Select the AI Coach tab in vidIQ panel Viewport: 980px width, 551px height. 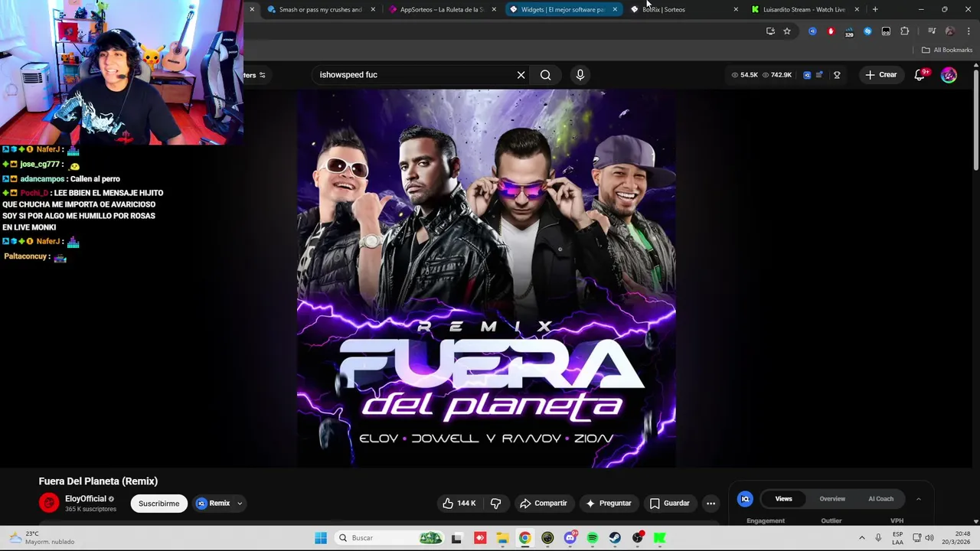point(880,499)
